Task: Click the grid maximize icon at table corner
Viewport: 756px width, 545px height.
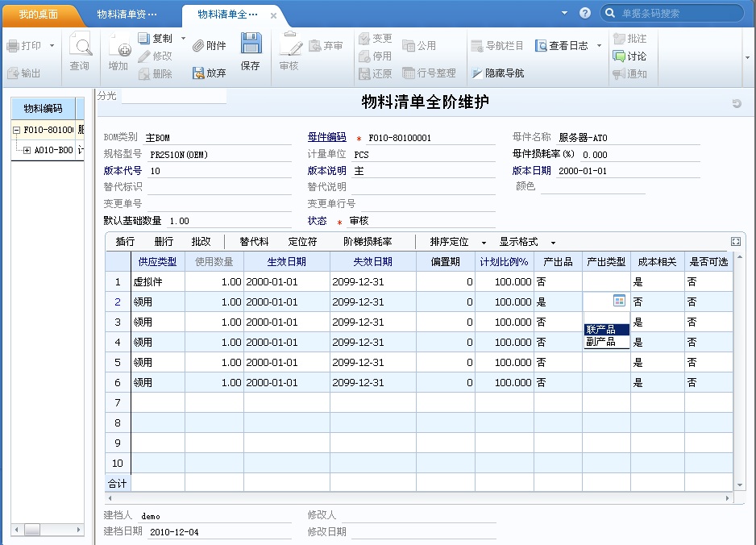Action: click(736, 242)
